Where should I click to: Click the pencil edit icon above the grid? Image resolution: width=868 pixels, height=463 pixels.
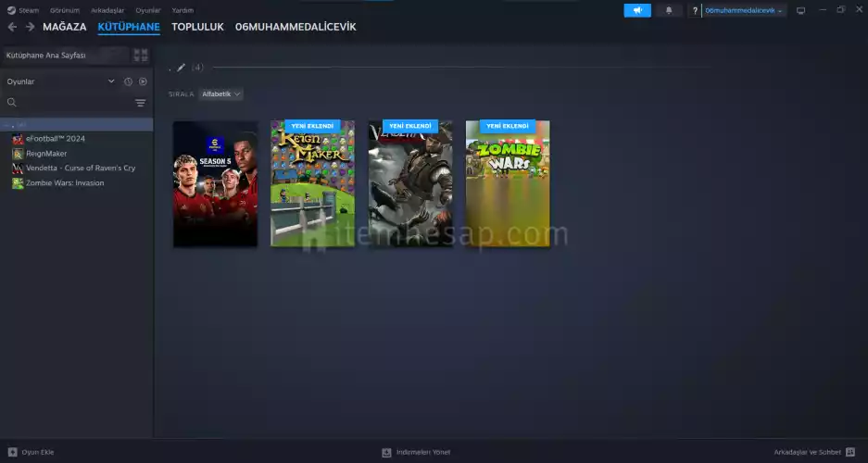tap(182, 68)
